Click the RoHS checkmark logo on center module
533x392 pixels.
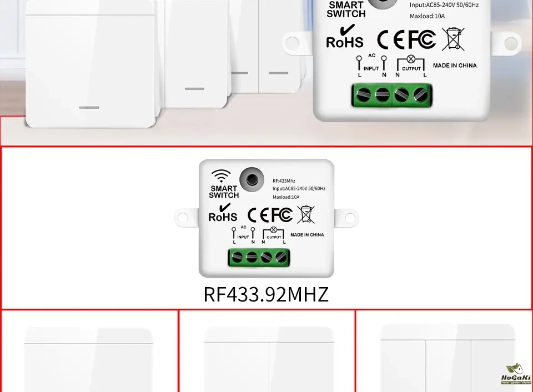coord(223,213)
